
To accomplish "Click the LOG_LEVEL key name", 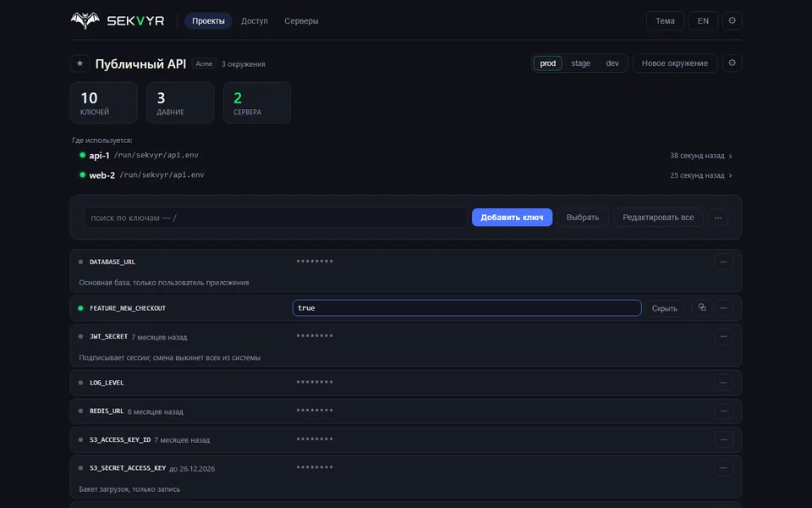I will (x=107, y=383).
